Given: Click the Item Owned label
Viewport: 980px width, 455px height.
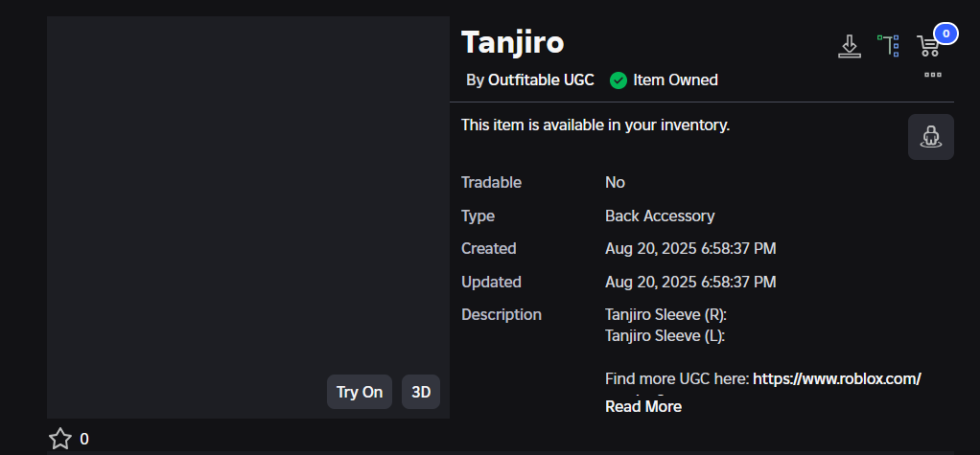Looking at the screenshot, I should (x=676, y=80).
